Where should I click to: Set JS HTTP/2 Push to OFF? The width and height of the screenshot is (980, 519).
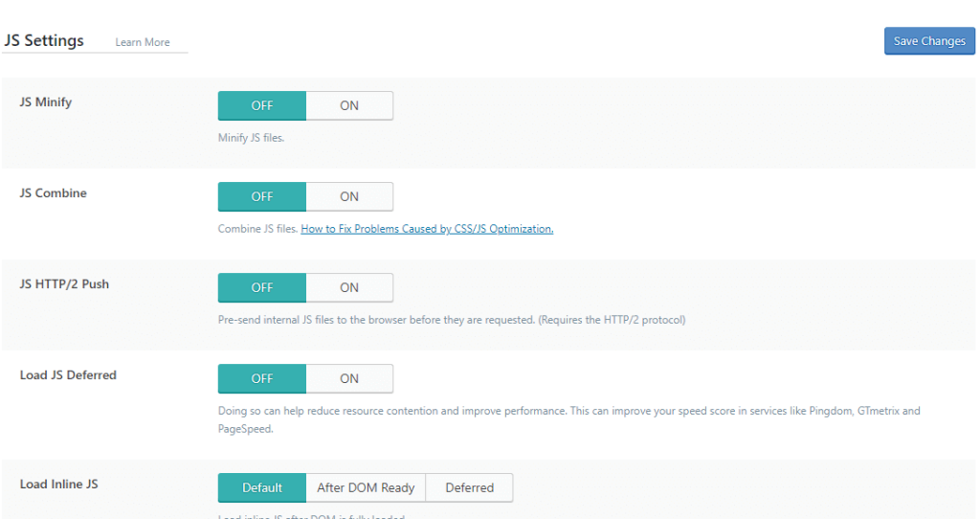(x=262, y=287)
